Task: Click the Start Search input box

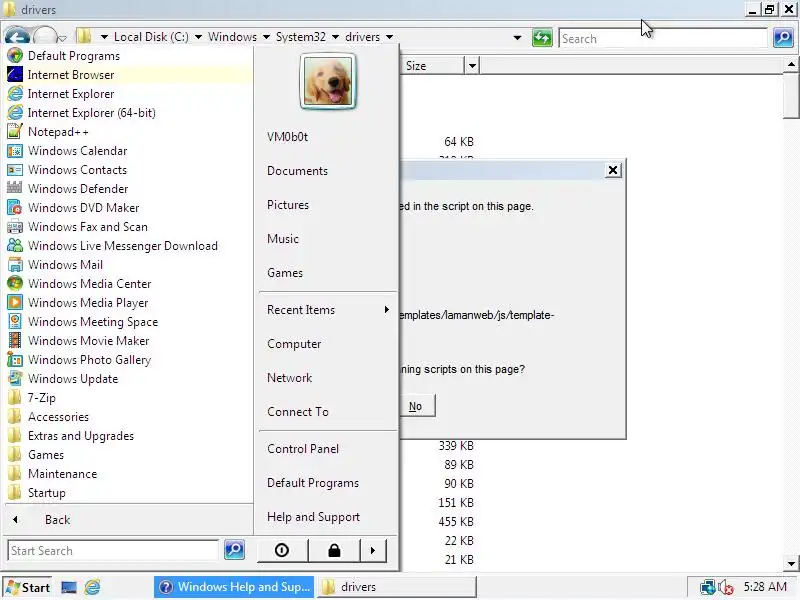Action: [113, 551]
